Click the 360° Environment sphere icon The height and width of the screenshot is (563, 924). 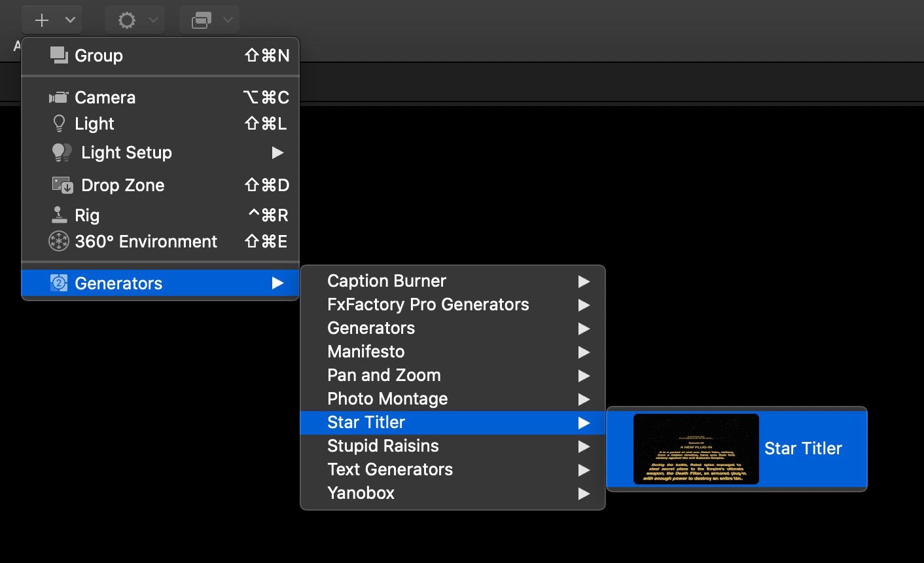59,242
